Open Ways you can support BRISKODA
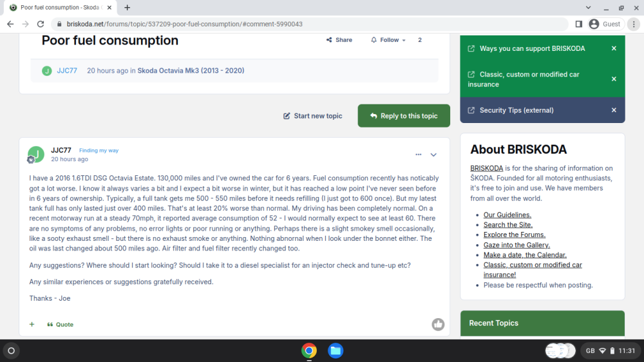Screen dimensions: 644x362 (533, 48)
